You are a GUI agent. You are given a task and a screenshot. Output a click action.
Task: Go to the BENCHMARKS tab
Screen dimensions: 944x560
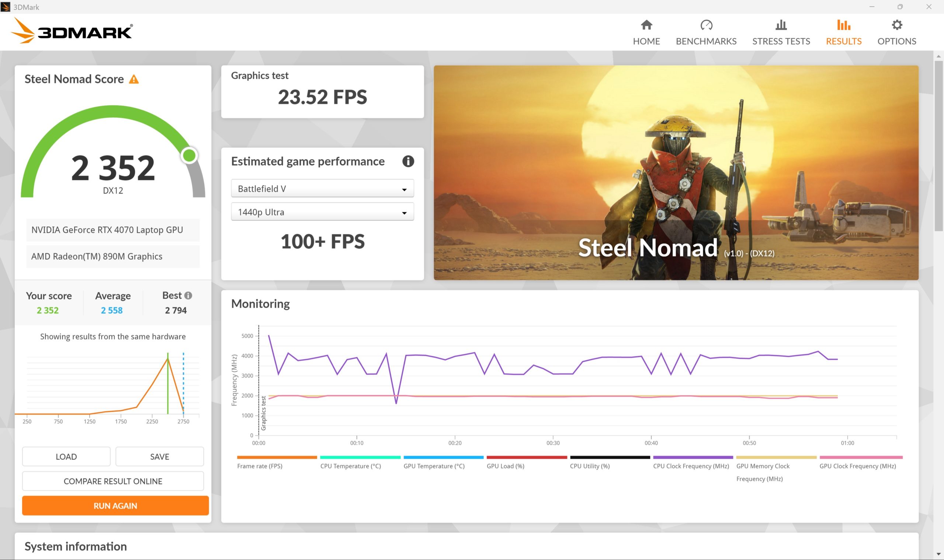706,41
